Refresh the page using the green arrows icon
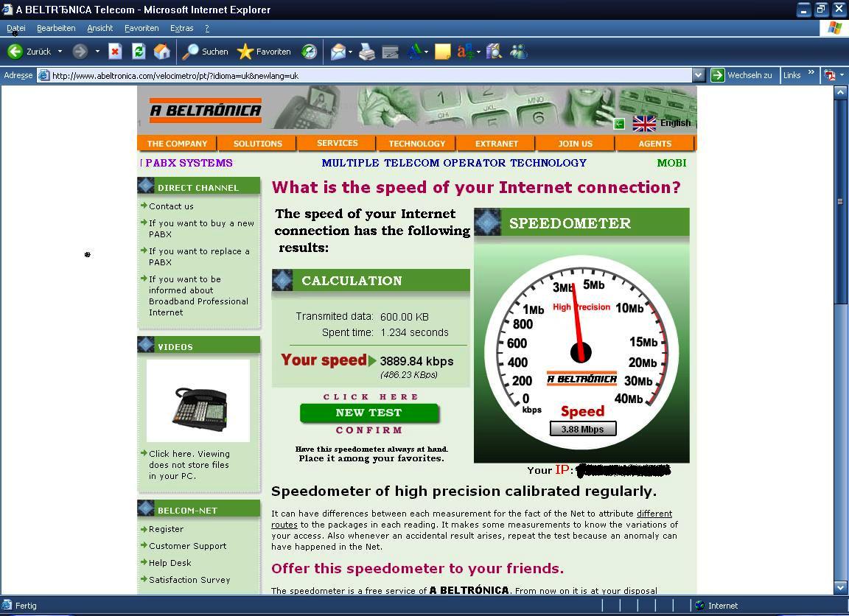Viewport: 849px width, 616px height. pyautogui.click(x=139, y=52)
